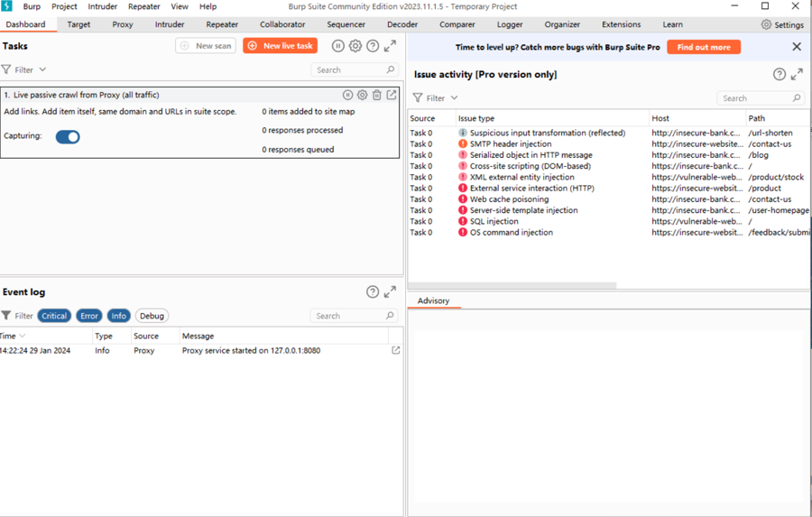This screenshot has height=517, width=812.
Task: Open Event log help icon
Action: (373, 292)
